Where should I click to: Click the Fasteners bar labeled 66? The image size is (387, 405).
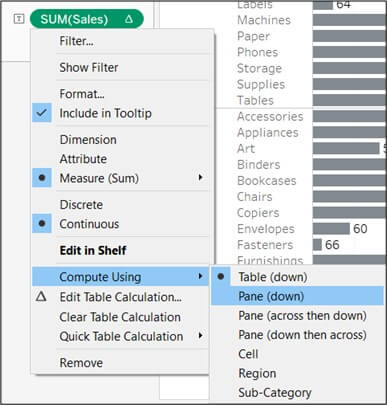(x=317, y=245)
